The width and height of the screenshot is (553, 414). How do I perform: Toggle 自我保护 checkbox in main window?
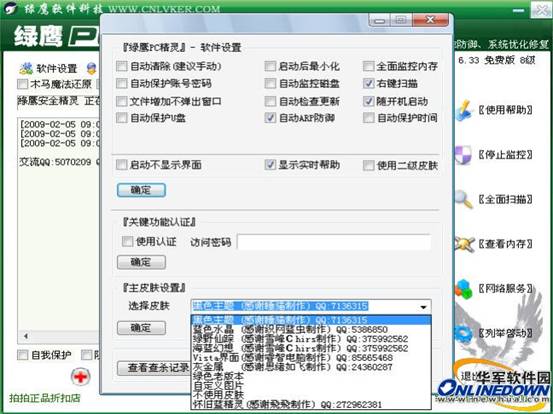point(23,355)
